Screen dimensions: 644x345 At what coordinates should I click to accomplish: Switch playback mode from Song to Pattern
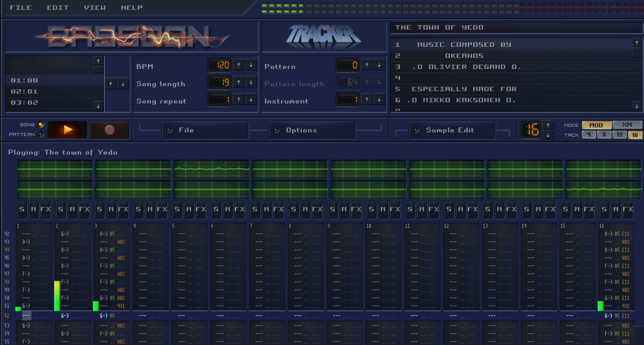tap(40, 134)
